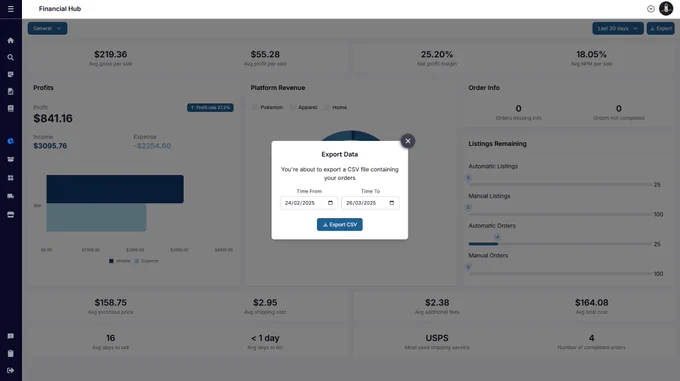Click the Financial Hub title
680x381 pixels.
point(60,9)
